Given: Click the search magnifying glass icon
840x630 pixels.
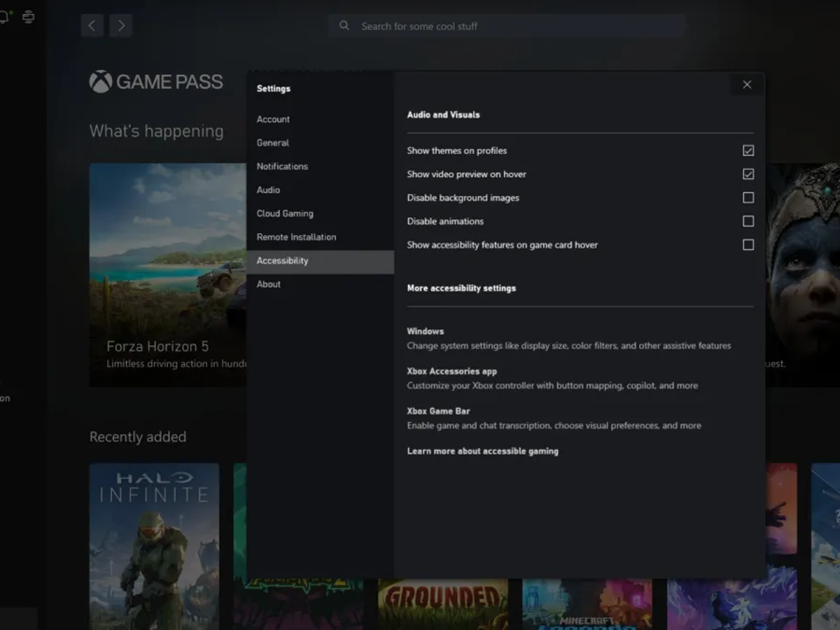Looking at the screenshot, I should (344, 25).
